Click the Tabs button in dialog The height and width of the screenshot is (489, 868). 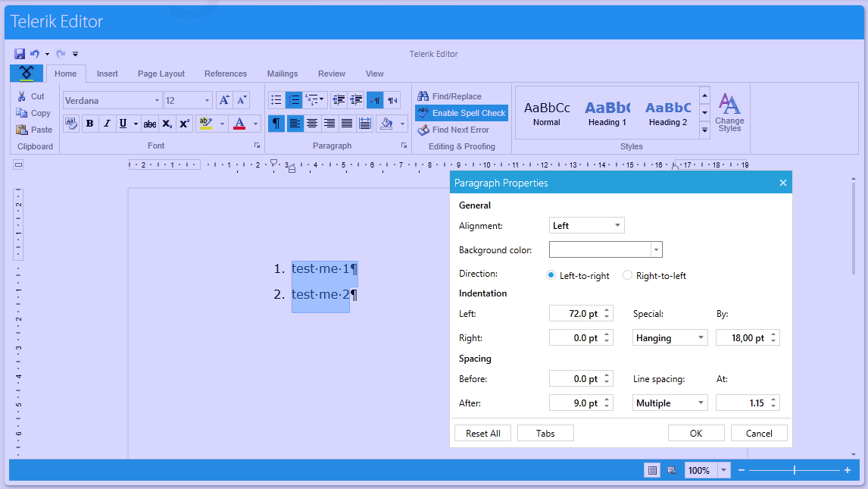[x=545, y=433]
